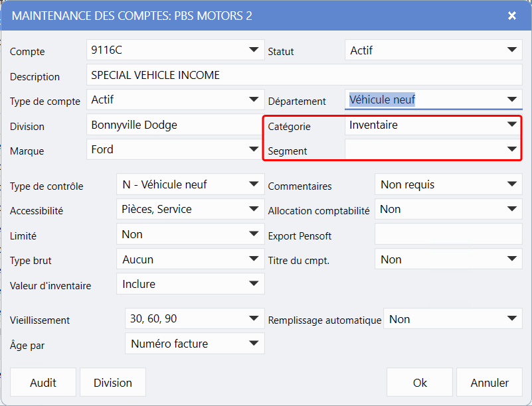
Task: Expand the Commentaires dropdown
Action: tap(448, 184)
